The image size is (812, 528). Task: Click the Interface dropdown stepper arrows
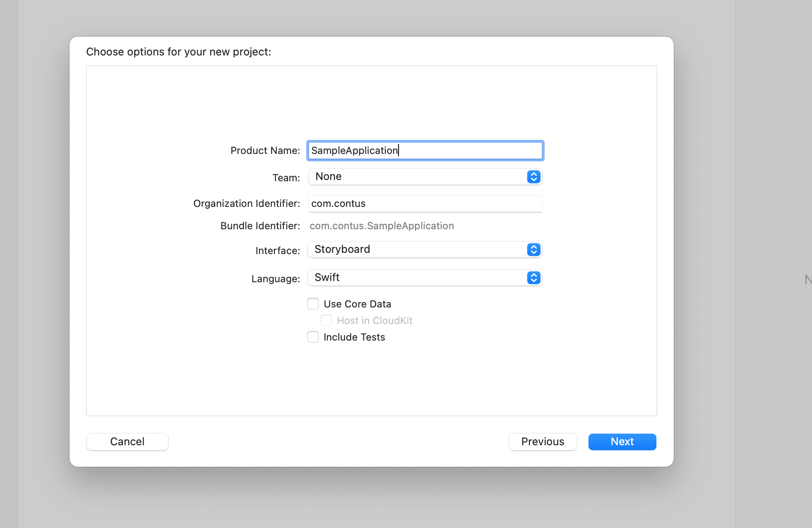coord(533,250)
